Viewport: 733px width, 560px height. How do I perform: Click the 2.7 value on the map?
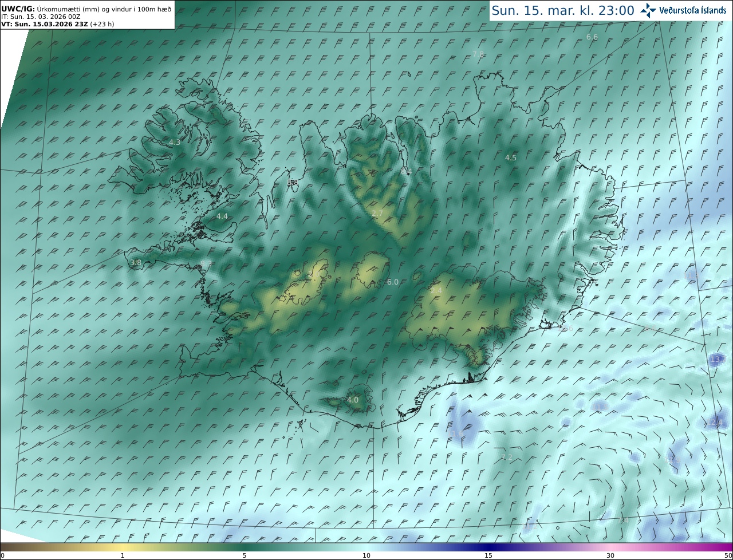click(377, 213)
